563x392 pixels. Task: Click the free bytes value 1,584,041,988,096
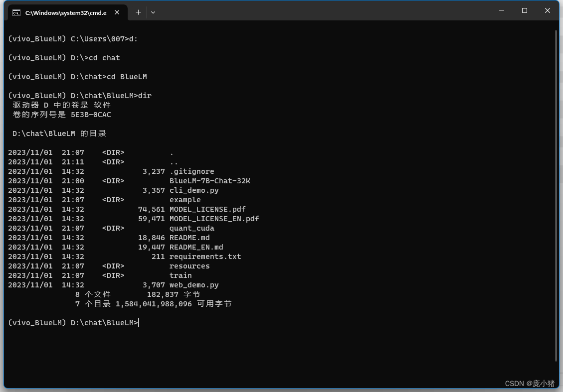(154, 304)
